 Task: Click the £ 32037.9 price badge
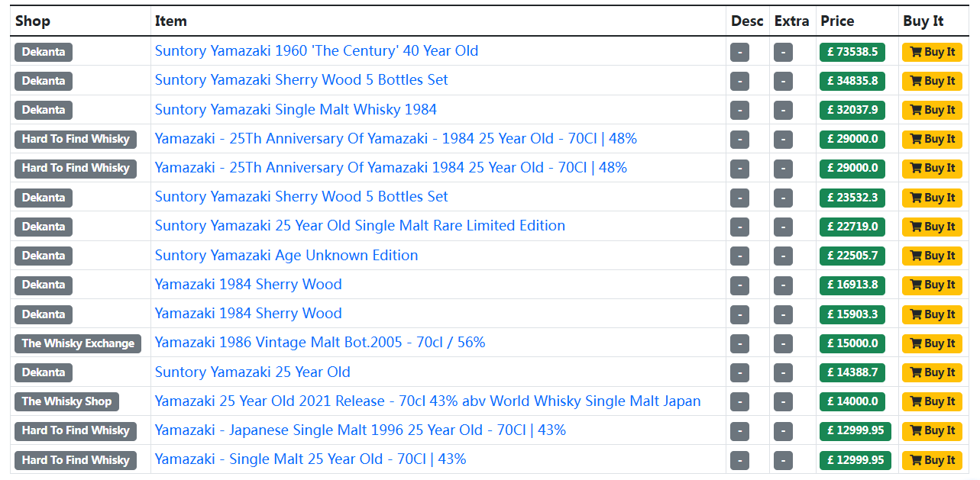tap(852, 110)
